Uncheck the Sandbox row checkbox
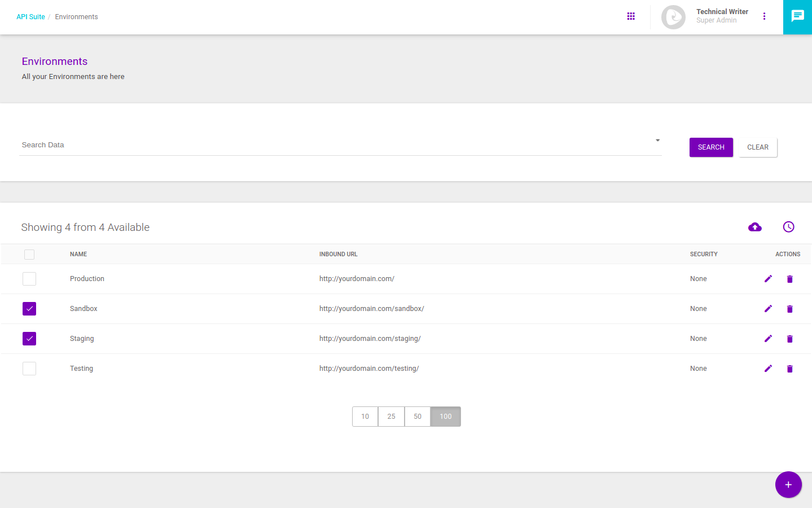This screenshot has height=508, width=812. click(29, 308)
